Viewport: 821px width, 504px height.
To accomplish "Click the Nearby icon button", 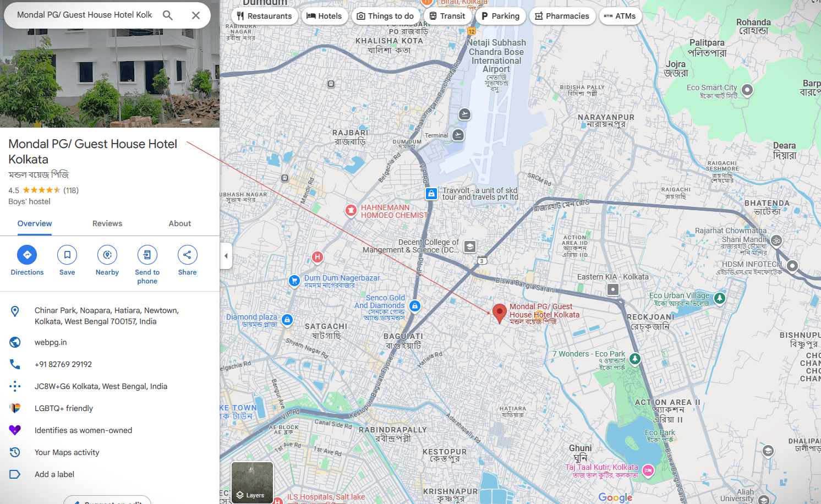I will (107, 255).
